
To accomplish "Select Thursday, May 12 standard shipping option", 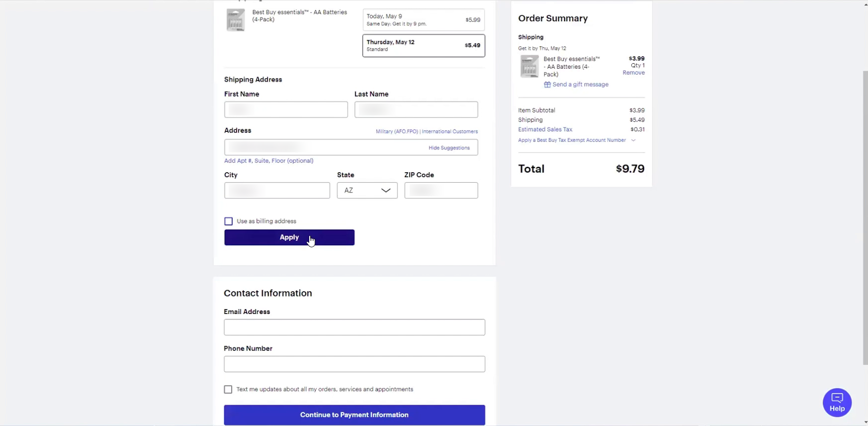I will click(423, 45).
